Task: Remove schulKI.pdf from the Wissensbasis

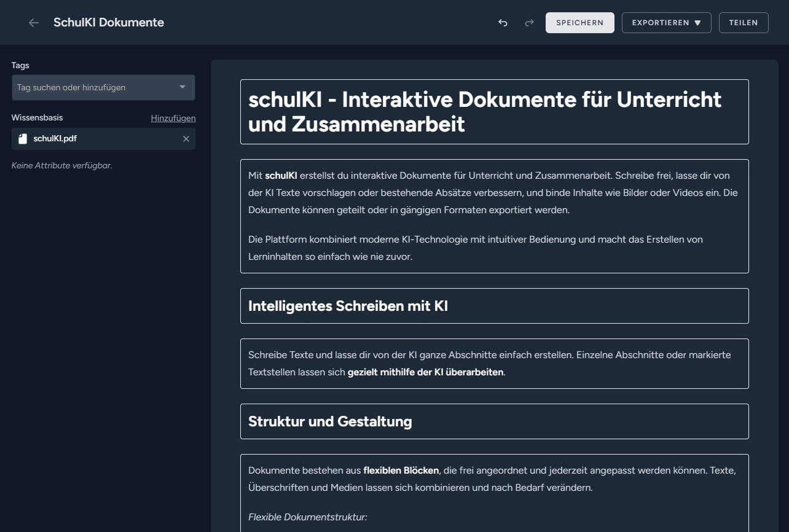Action: click(x=186, y=139)
